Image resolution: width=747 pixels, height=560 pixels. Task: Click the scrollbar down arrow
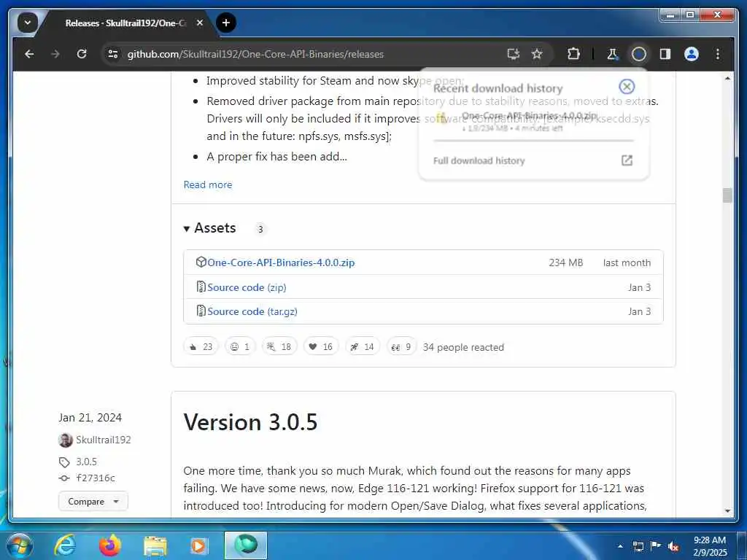727,511
